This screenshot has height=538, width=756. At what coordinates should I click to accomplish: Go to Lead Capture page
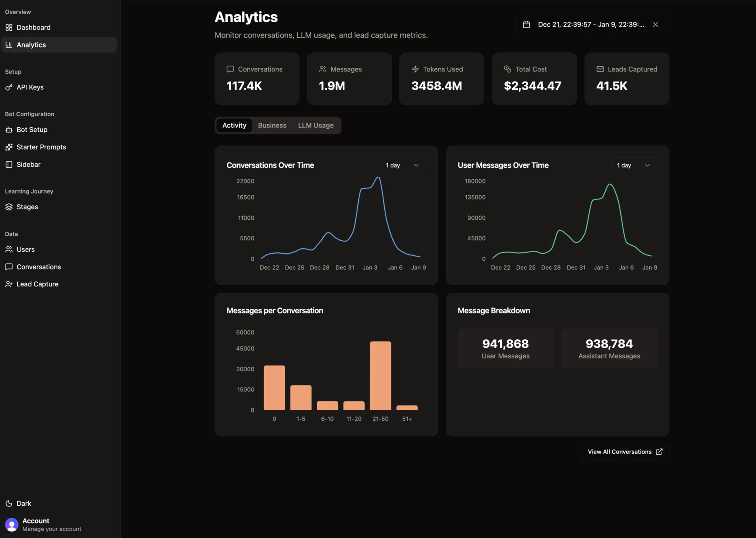pos(59,284)
